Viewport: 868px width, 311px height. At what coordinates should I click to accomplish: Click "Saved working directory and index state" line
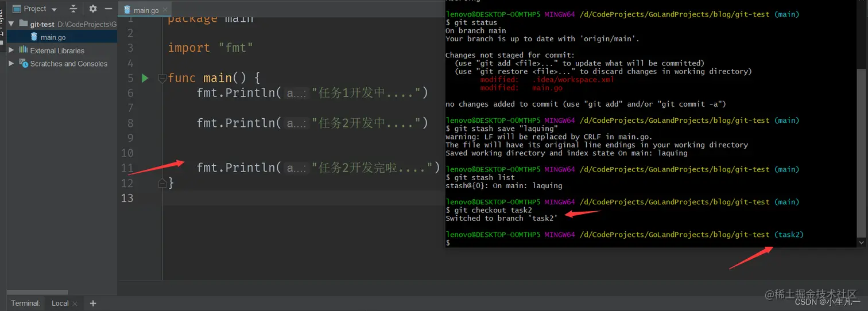point(567,153)
